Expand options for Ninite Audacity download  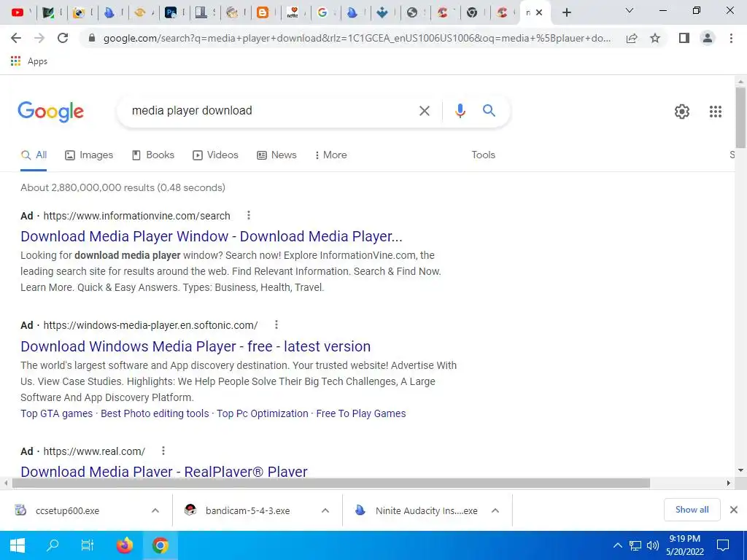pyautogui.click(x=495, y=510)
